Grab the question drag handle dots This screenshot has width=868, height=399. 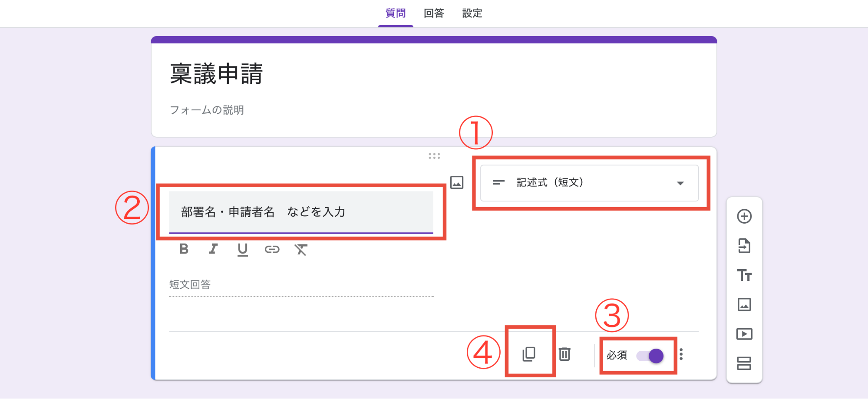click(434, 156)
